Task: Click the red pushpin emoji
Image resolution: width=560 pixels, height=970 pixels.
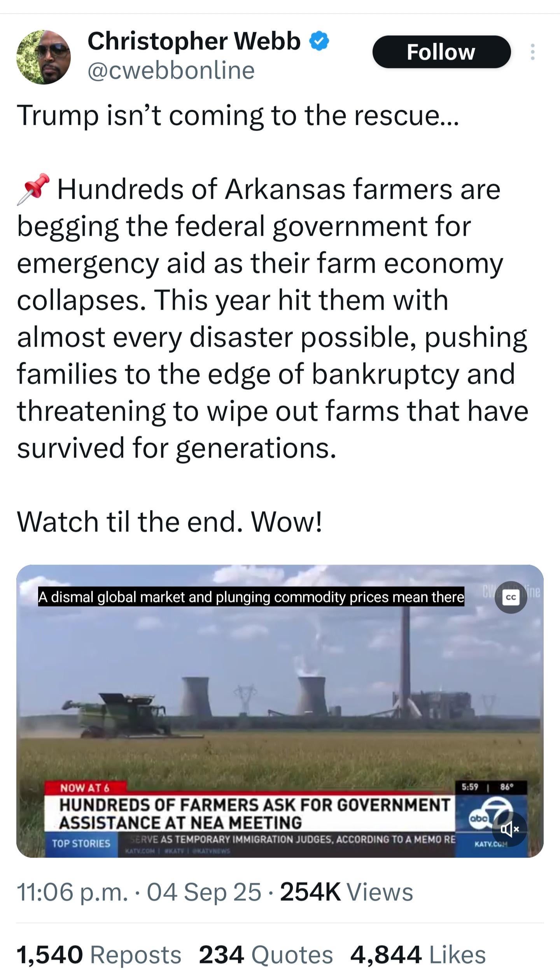Action: pos(33,189)
